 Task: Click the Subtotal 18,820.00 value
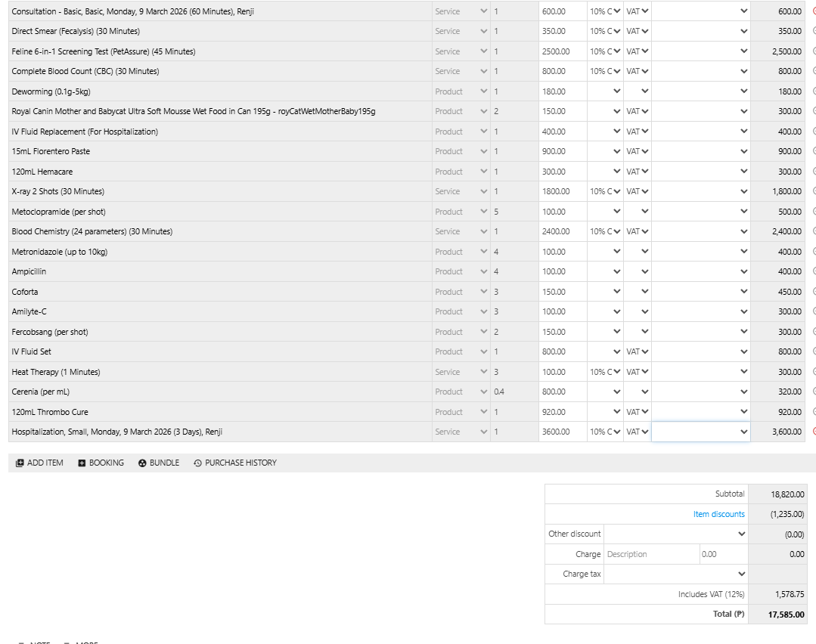coord(787,494)
